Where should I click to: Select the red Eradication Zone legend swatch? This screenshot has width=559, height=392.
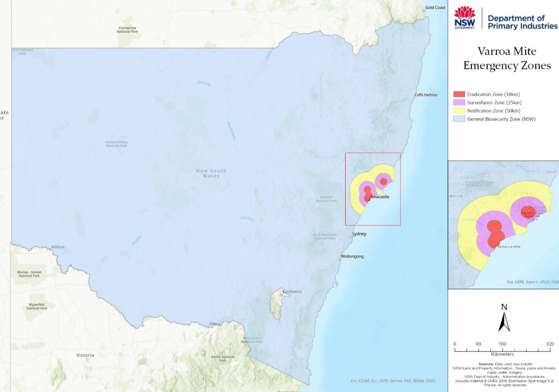[458, 94]
